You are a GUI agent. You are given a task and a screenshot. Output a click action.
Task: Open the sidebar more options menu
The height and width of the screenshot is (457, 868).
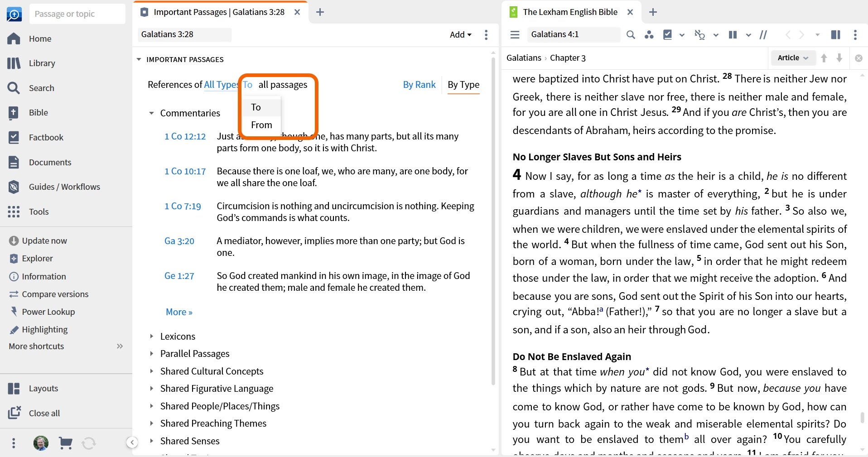click(x=14, y=443)
